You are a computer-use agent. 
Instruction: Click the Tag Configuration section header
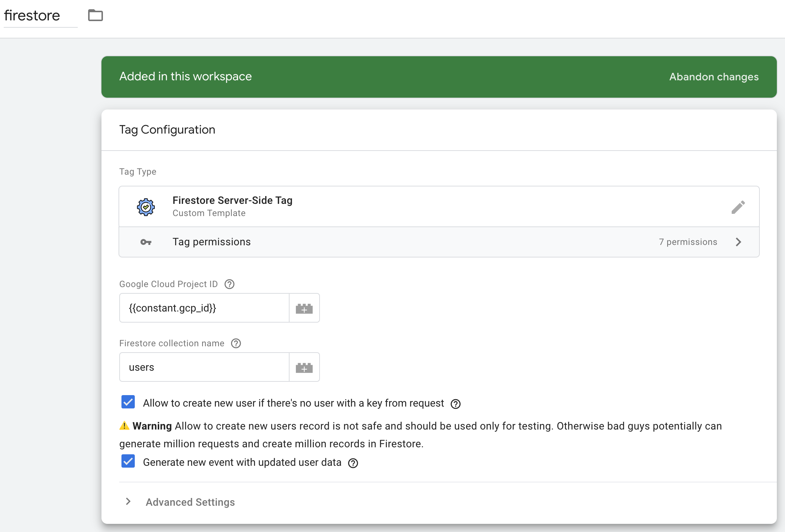(x=168, y=129)
